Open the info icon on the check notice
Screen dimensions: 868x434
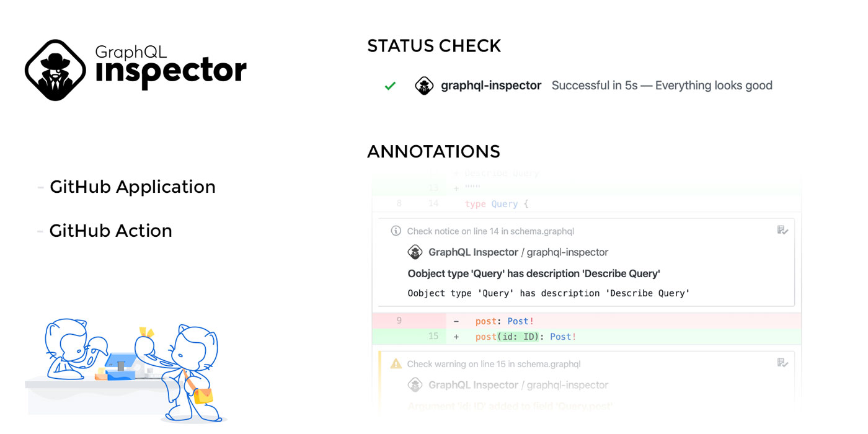[395, 231]
